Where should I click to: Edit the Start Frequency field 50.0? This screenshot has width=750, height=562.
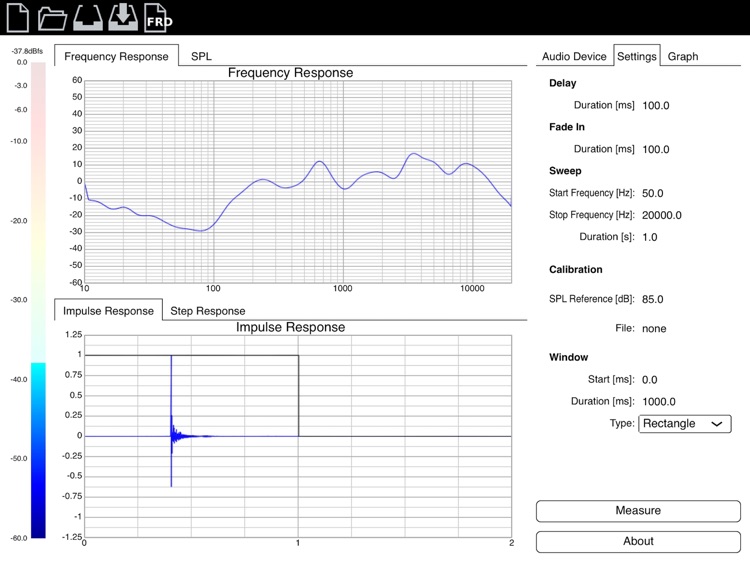pos(652,194)
